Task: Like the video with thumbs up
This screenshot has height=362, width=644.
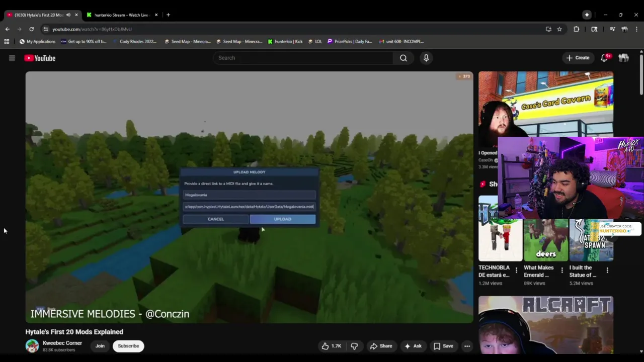Action: (332, 346)
